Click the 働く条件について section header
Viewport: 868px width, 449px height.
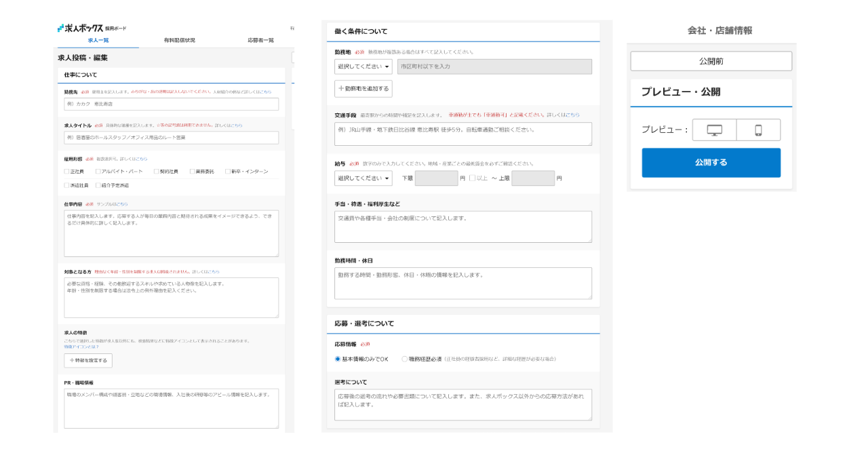(361, 31)
